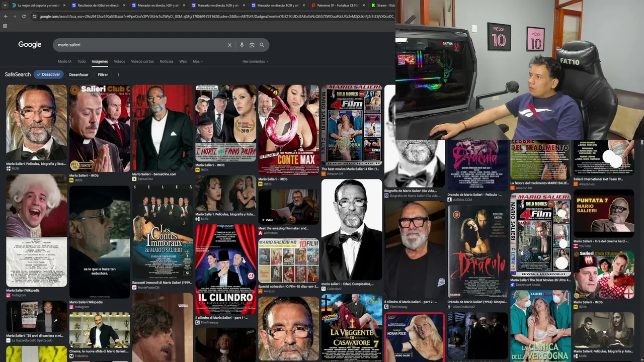
Task: Open 'IL CILINDRO' poster thumbnail
Action: tap(225, 269)
